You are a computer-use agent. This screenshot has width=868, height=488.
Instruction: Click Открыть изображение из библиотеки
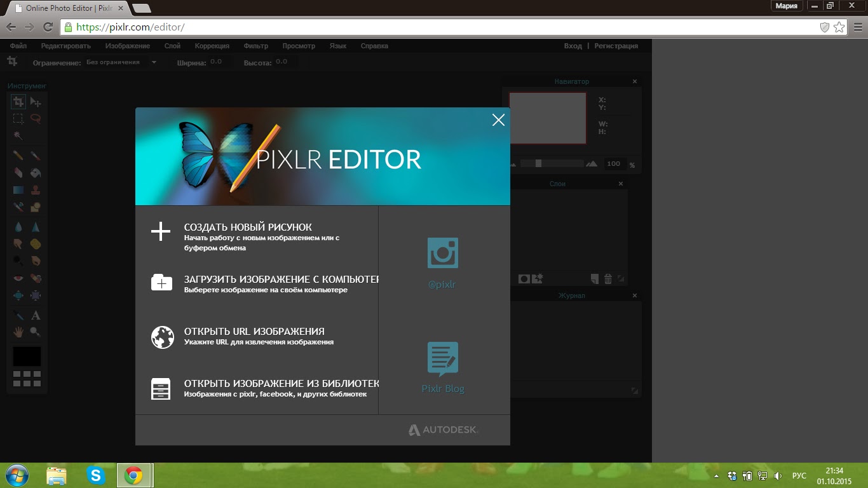click(x=281, y=384)
